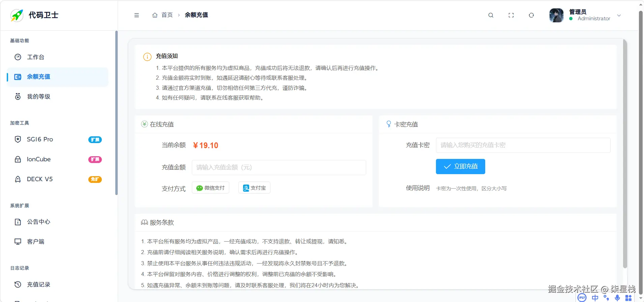Click the rocket logo icon
Image resolution: width=644 pixels, height=302 pixels.
(17, 15)
